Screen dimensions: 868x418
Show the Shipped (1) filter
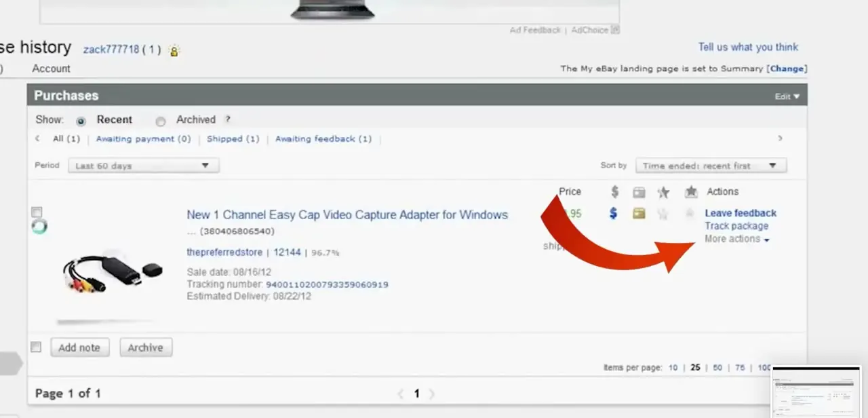point(233,138)
